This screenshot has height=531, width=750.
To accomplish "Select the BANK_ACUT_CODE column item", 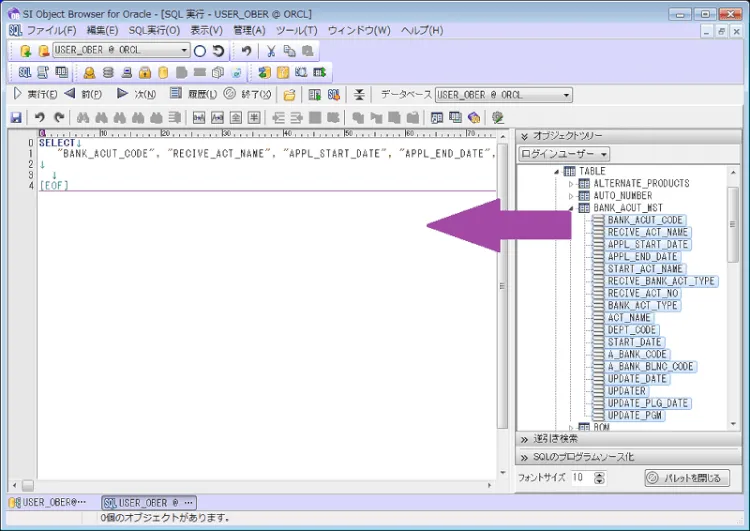I will coord(645,220).
